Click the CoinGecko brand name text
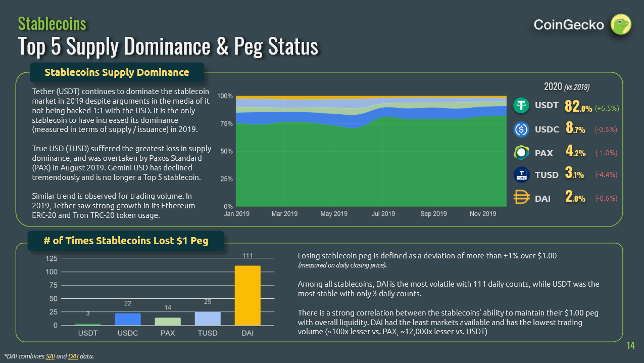644x363 pixels. (x=569, y=24)
